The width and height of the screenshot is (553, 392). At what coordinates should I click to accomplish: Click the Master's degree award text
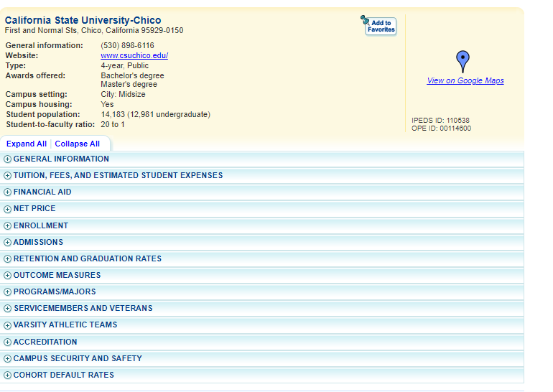(x=129, y=84)
